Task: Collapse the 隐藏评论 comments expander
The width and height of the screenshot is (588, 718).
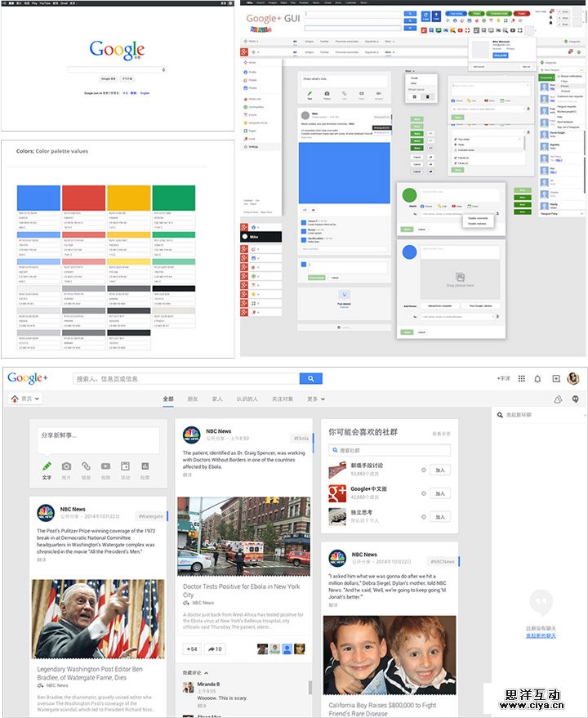Action: [195, 673]
